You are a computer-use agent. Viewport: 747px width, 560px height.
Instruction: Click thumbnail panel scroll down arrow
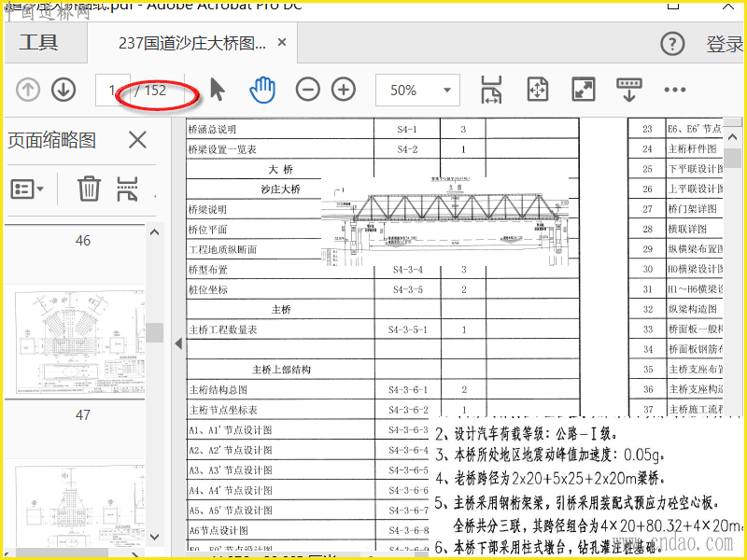pyautogui.click(x=154, y=537)
